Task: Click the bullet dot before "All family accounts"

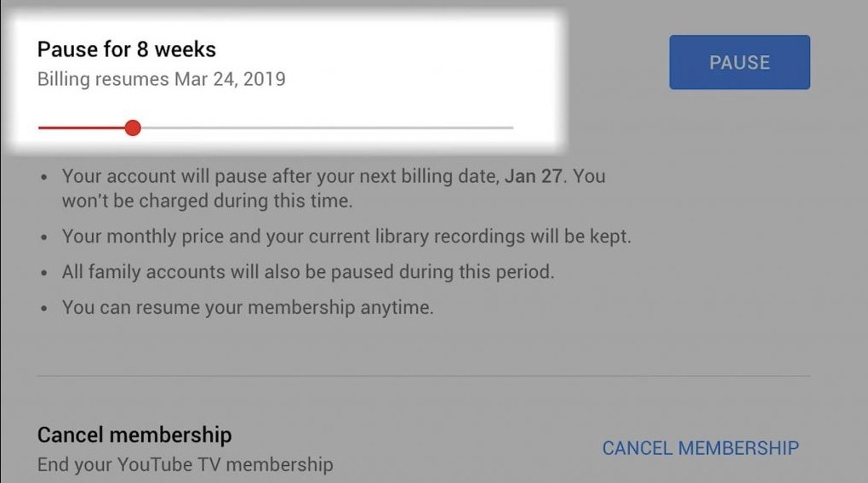Action: [45, 273]
